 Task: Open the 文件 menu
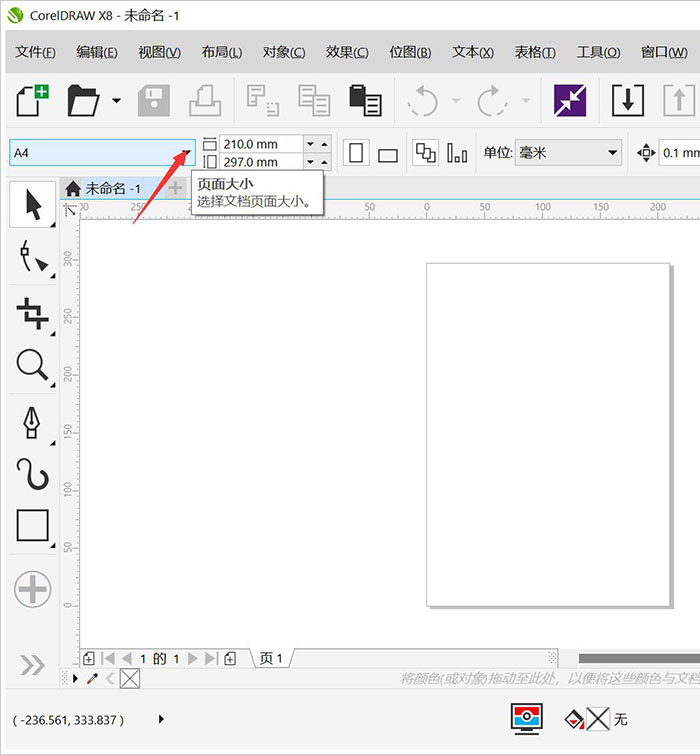[x=36, y=52]
